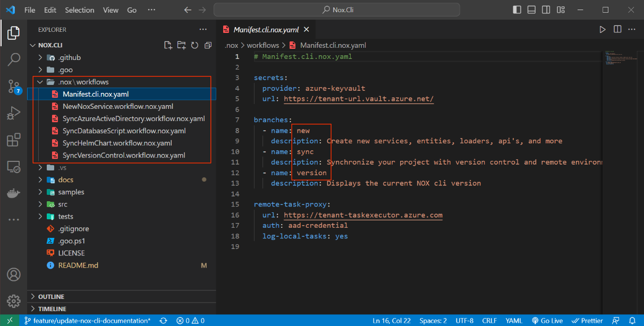Expand the samples folder
The width and height of the screenshot is (644, 326).
(122, 192)
